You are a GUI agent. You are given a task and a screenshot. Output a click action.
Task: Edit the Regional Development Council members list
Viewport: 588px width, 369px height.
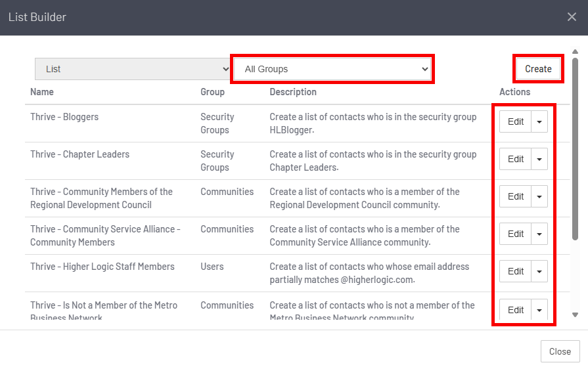(x=516, y=196)
